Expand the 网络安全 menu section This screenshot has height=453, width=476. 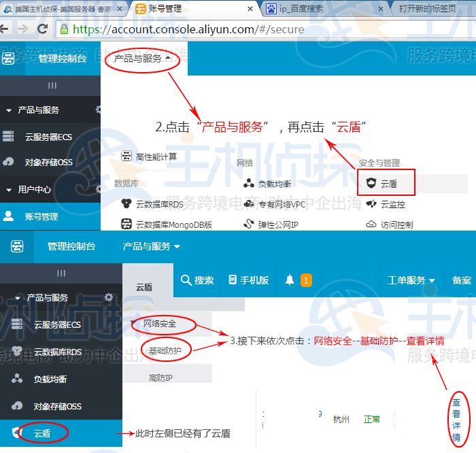[160, 323]
